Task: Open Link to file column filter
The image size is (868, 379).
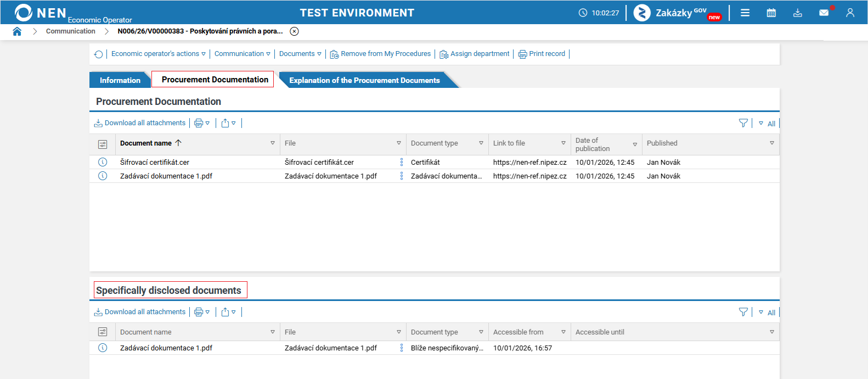Action: [563, 143]
